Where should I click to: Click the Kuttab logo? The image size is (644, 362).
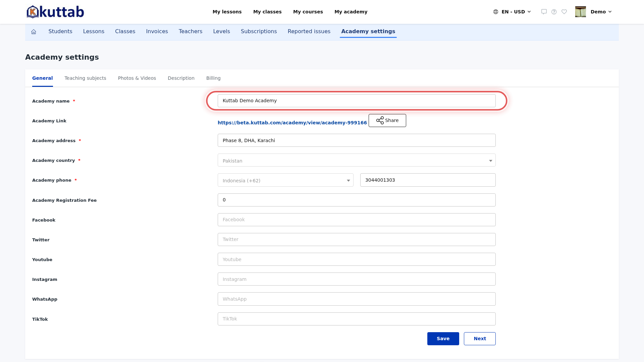(x=55, y=12)
